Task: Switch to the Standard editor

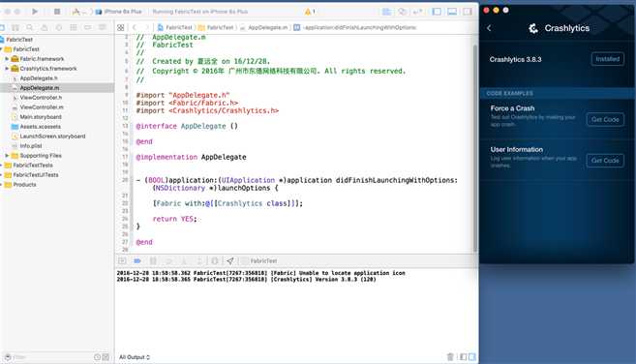Action: pos(386,12)
